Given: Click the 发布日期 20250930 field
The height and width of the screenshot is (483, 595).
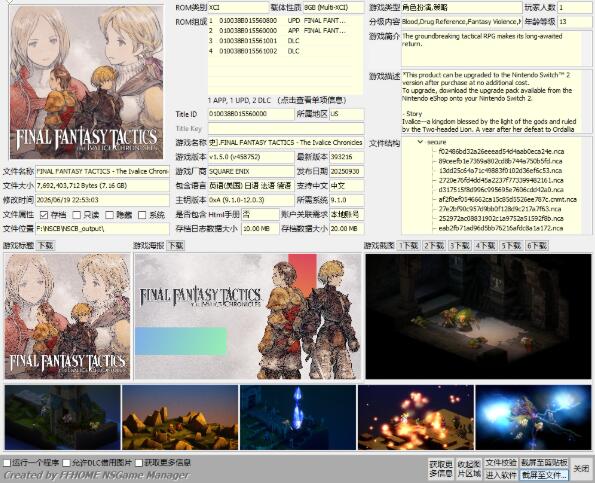Looking at the screenshot, I should coord(347,171).
